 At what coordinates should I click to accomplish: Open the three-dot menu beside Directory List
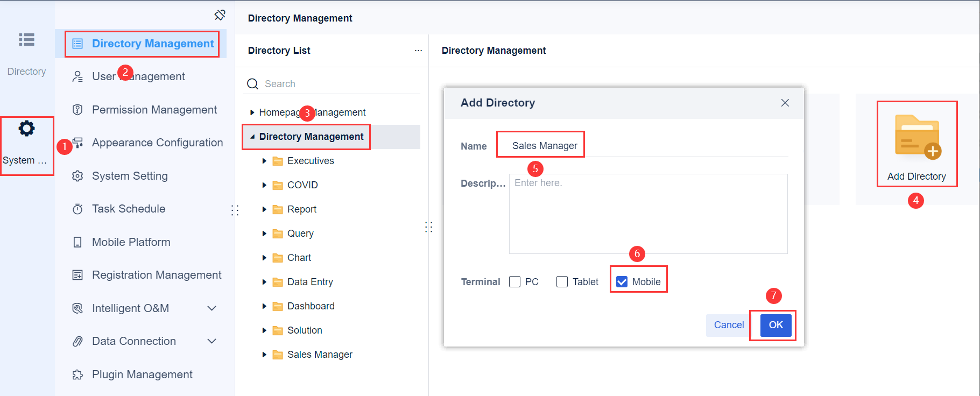[418, 51]
